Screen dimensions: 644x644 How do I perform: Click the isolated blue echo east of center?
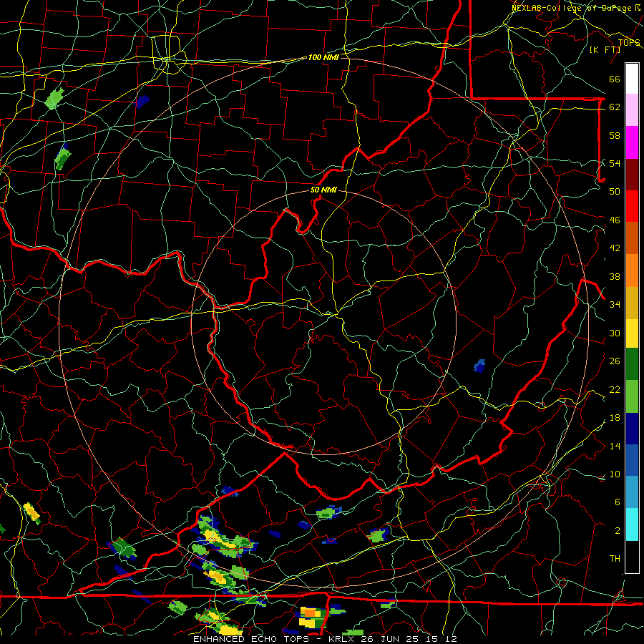coord(479,366)
